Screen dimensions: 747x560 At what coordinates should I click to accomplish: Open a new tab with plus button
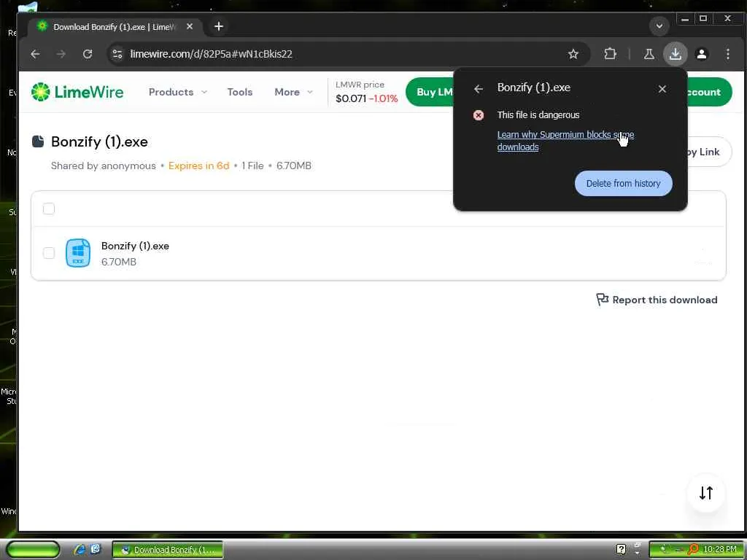[219, 27]
